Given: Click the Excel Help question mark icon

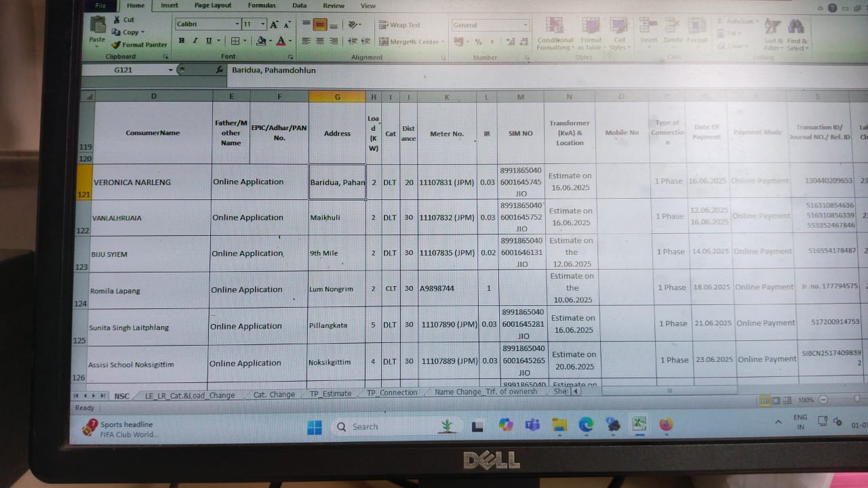Looking at the screenshot, I should 832,7.
